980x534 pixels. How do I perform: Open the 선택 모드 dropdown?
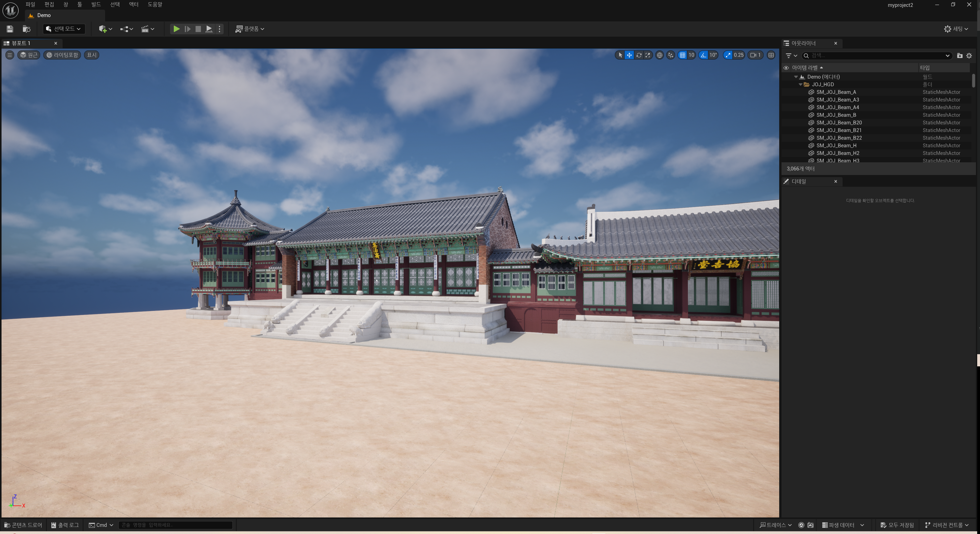point(64,29)
